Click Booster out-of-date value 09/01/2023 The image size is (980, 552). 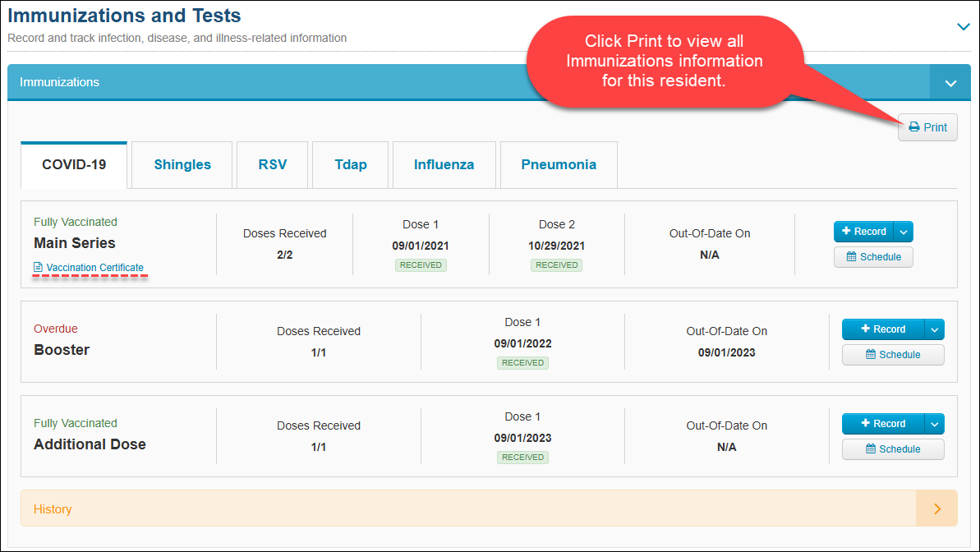point(727,352)
